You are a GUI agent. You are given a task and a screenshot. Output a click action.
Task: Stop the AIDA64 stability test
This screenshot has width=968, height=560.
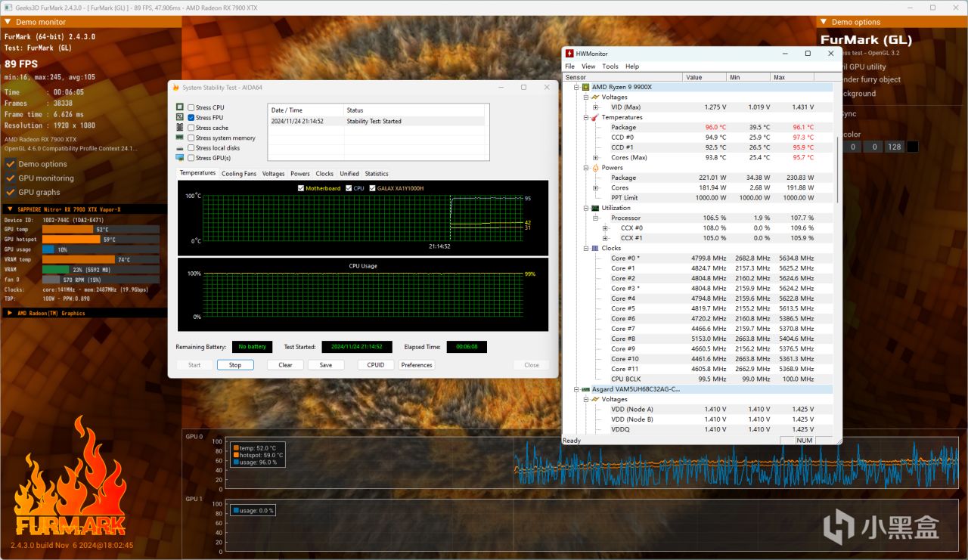[x=235, y=365]
